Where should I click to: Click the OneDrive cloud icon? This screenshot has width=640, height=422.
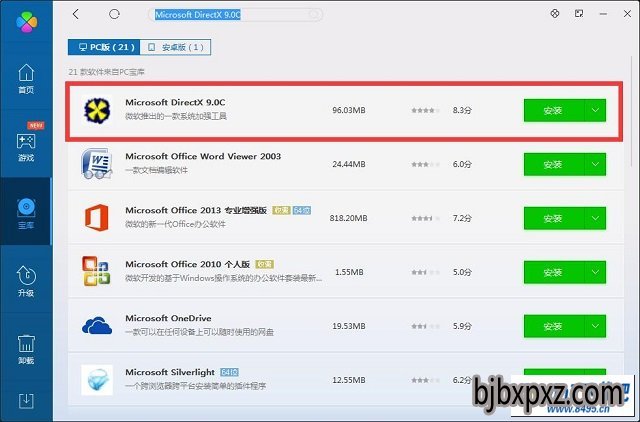[x=97, y=325]
